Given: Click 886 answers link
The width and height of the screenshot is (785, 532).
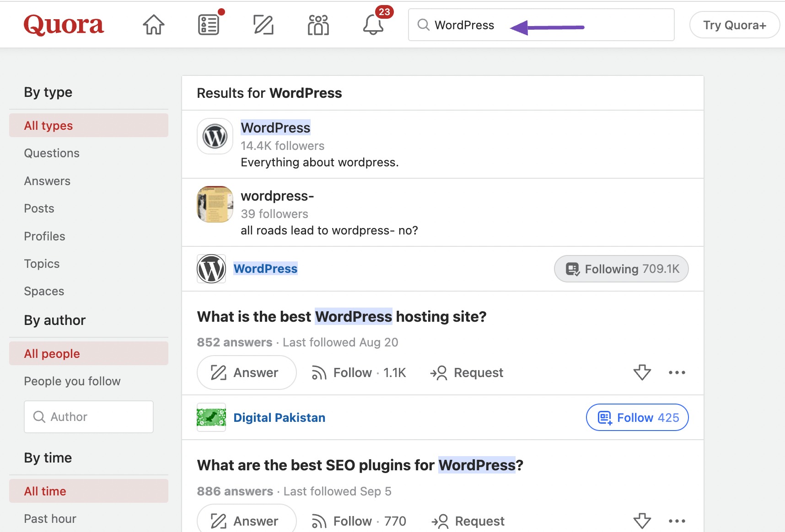Looking at the screenshot, I should coord(235,491).
